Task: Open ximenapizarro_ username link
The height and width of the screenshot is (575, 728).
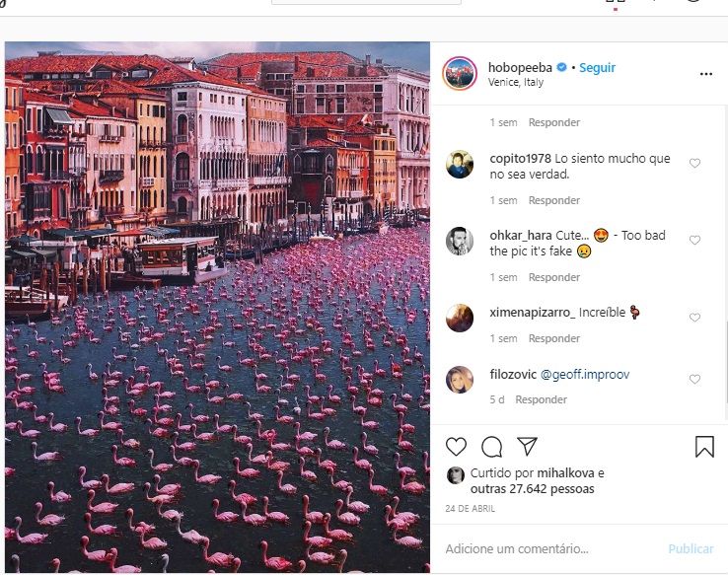Action: [532, 313]
